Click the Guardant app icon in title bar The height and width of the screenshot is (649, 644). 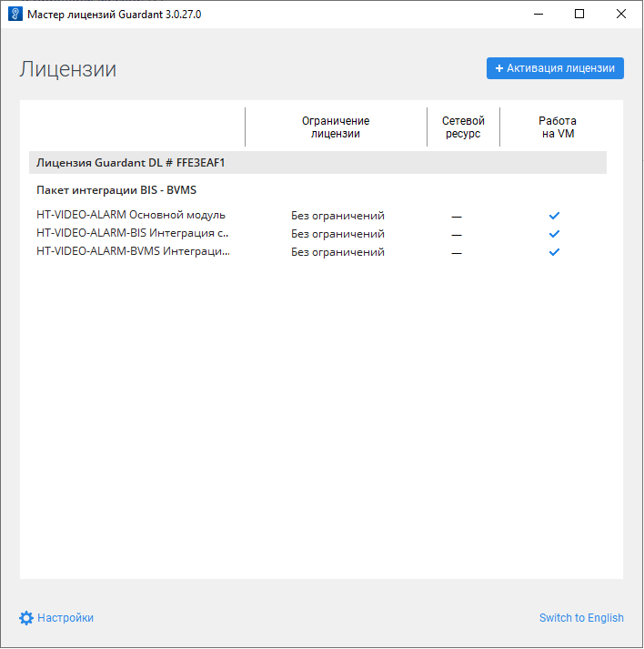(x=15, y=15)
